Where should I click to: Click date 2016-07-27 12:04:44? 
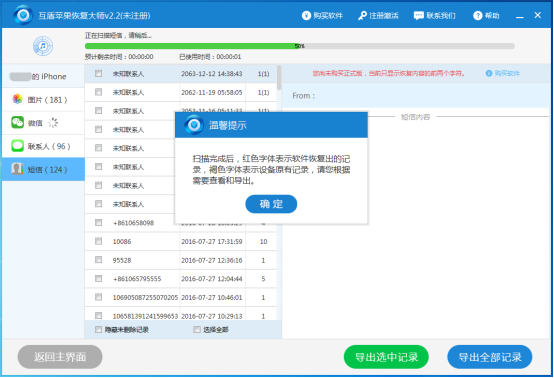[x=212, y=279]
